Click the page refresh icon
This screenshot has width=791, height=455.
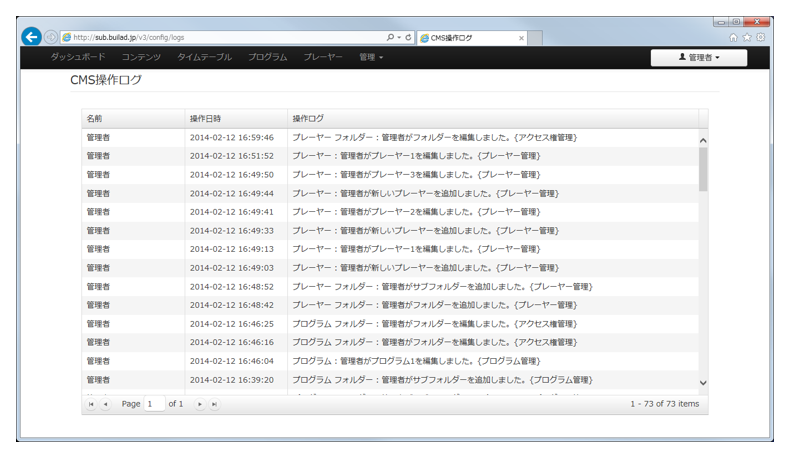408,37
